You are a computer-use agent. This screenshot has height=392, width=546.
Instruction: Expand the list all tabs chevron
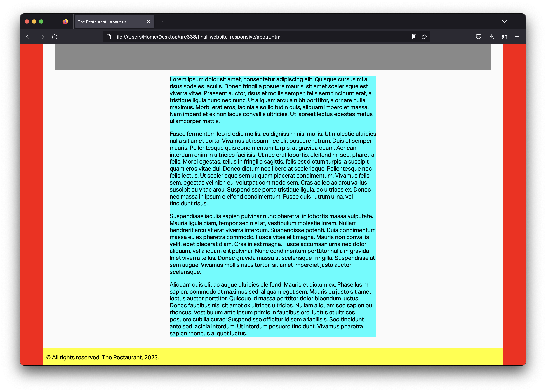click(x=504, y=22)
